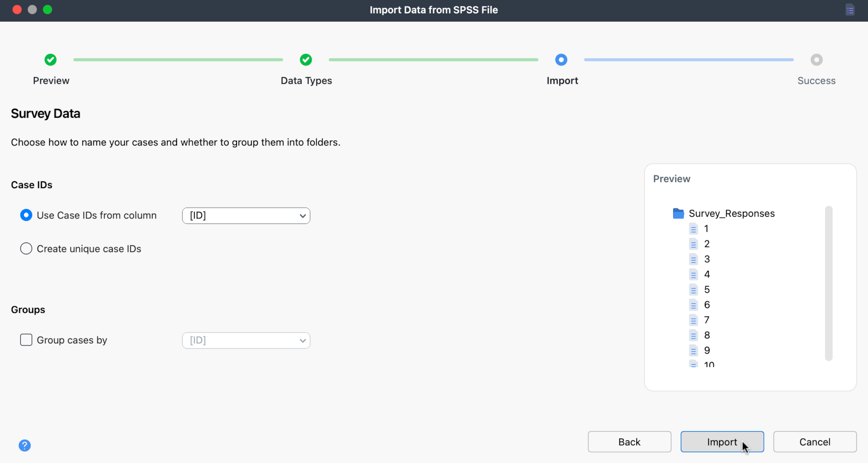Click the Back button
Viewport: 868px width, 463px height.
[629, 442]
